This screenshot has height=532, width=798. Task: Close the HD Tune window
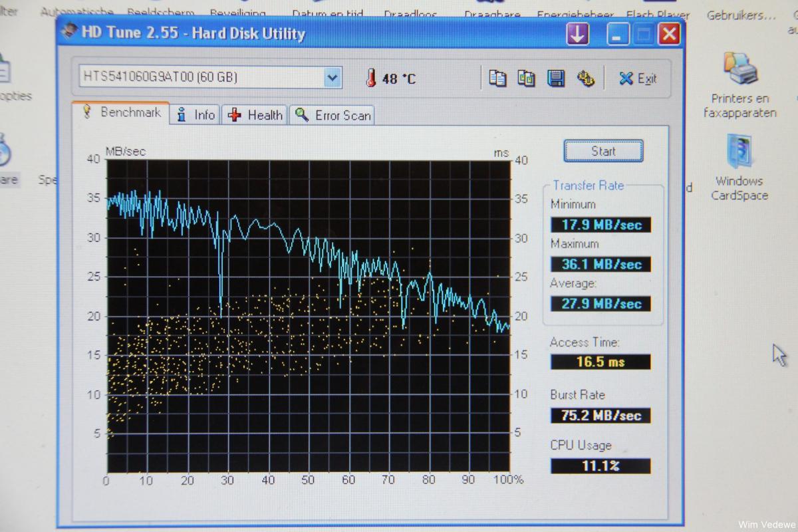tap(669, 34)
